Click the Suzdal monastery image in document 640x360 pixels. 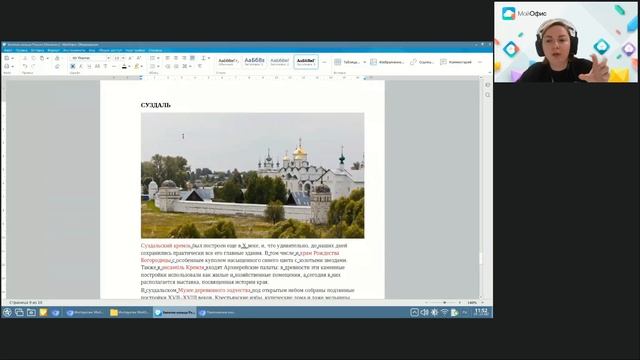click(253, 176)
